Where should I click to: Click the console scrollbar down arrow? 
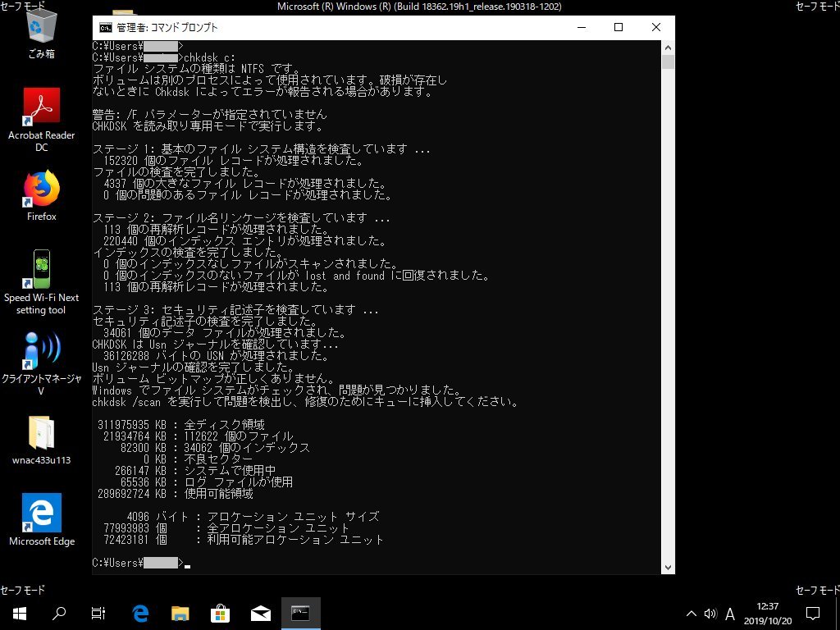click(x=668, y=567)
